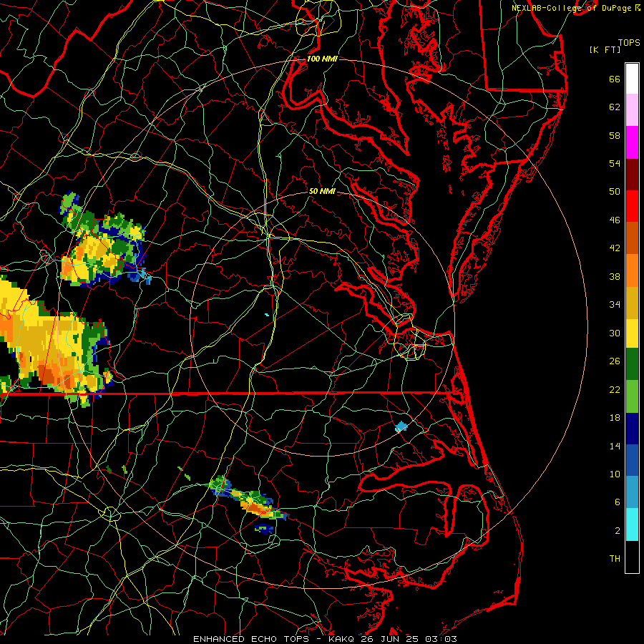Click the NEXLAB-College of DuPage credit
Screen dimensions: 644x644
576,8
